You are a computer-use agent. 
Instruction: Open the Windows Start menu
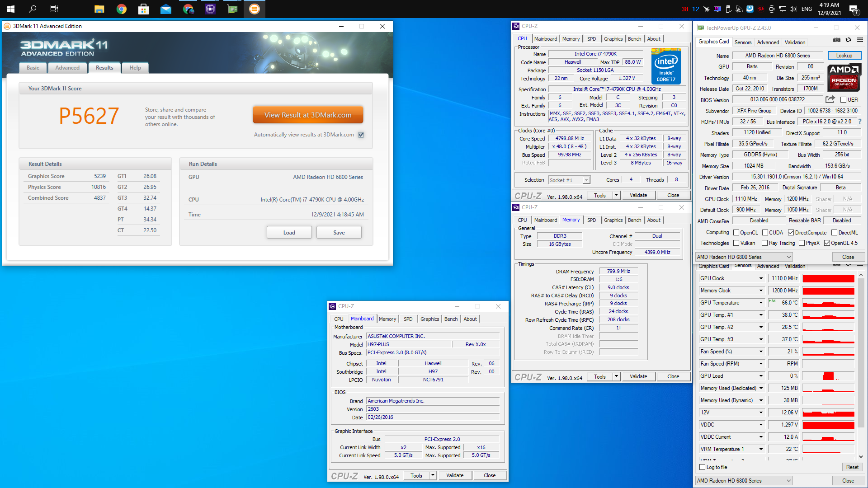pos(11,9)
